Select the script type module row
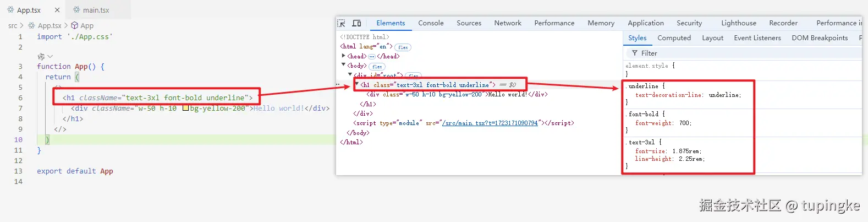The width and height of the screenshot is (868, 222). click(x=463, y=123)
